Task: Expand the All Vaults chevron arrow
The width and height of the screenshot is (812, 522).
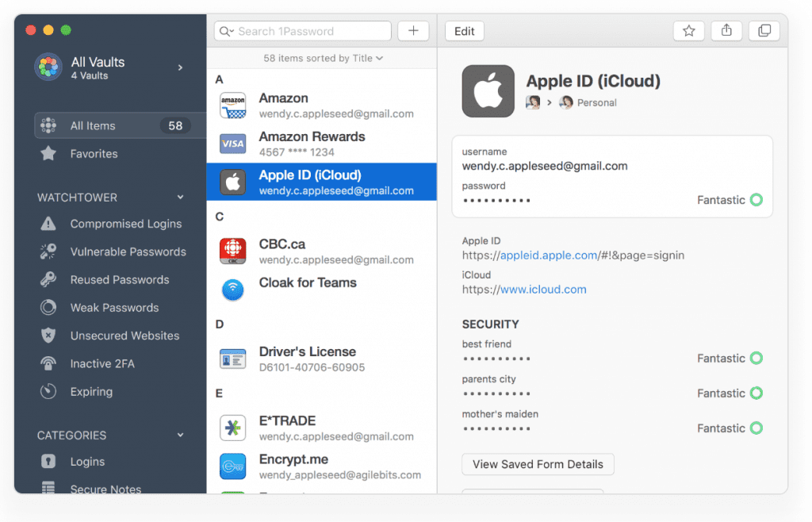Action: (180, 67)
